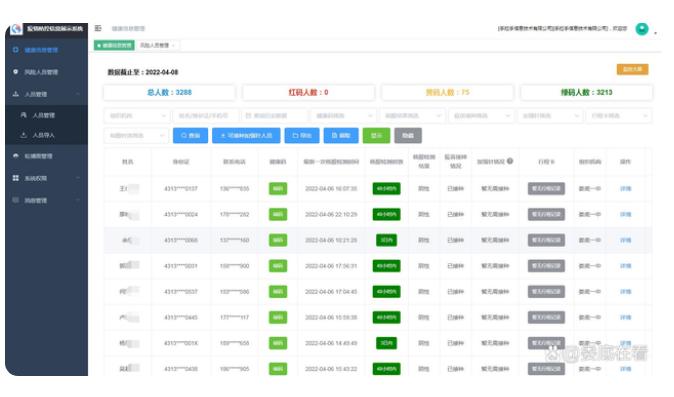Open dropdown left of blue search button

pos(136,135)
